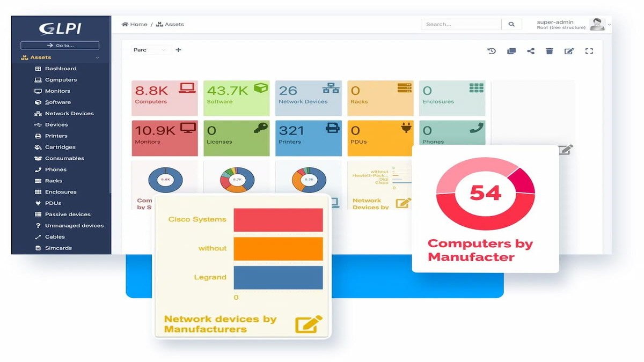This screenshot has width=644, height=362.
Task: Go to Software in the sidebar
Action: 57,102
